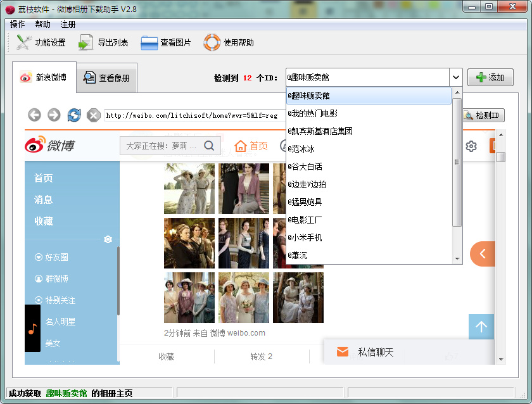Screen dimensions: 532x404
Task: Open 使用帮助 lifebuoy help
Action: [229, 43]
